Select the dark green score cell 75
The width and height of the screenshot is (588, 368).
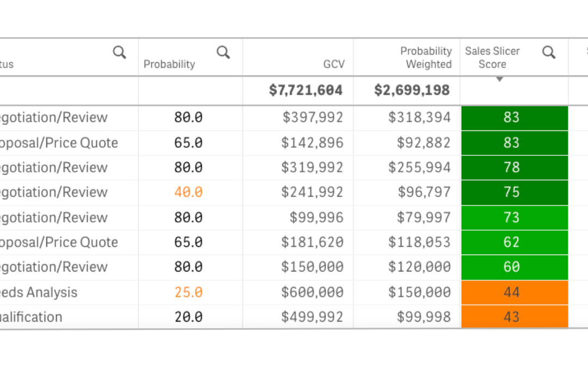pyautogui.click(x=511, y=192)
